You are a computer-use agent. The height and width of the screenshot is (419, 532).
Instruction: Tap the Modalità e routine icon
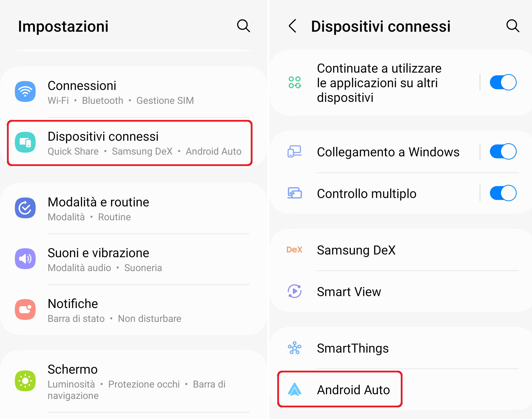pyautogui.click(x=25, y=208)
